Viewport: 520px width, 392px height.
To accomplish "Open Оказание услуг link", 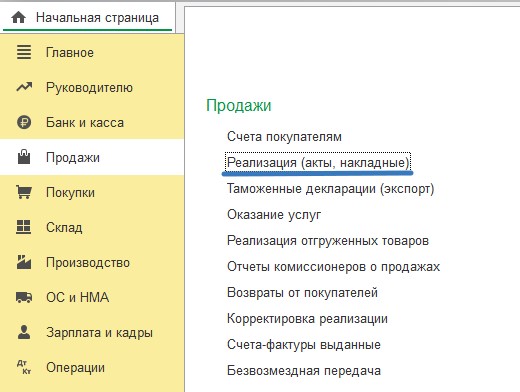I will click(274, 215).
